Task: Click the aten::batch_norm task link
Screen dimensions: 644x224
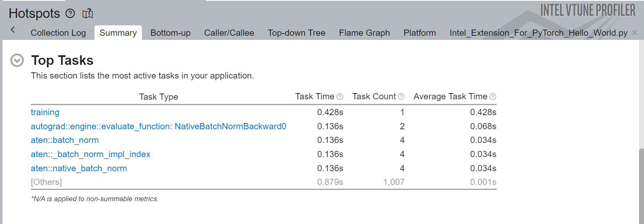Action: pos(65,140)
